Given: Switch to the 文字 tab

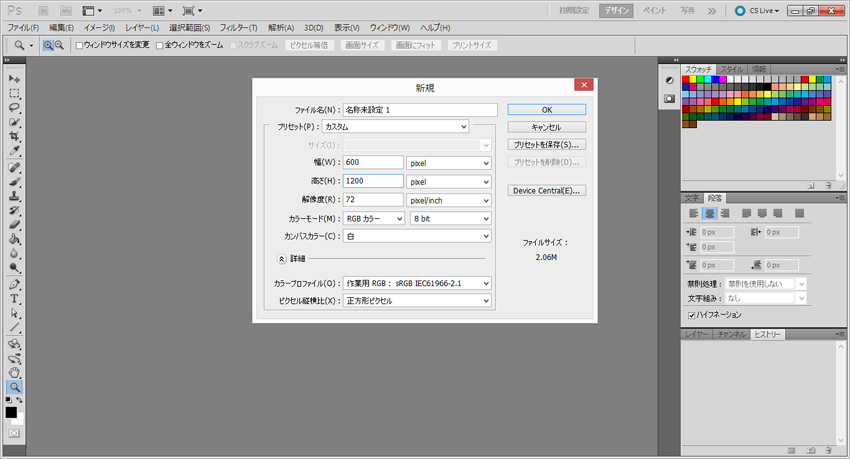Looking at the screenshot, I should point(692,198).
